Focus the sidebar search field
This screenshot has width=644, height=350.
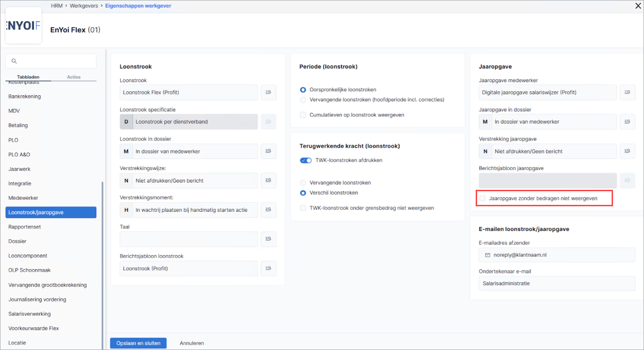point(51,61)
